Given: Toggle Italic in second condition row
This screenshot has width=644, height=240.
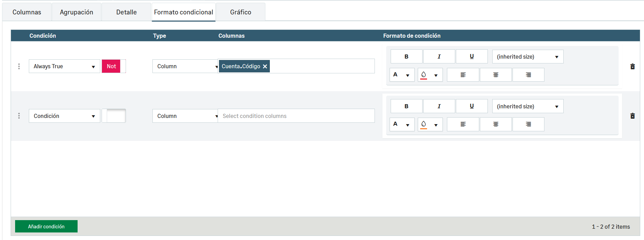Looking at the screenshot, I should point(439,106).
